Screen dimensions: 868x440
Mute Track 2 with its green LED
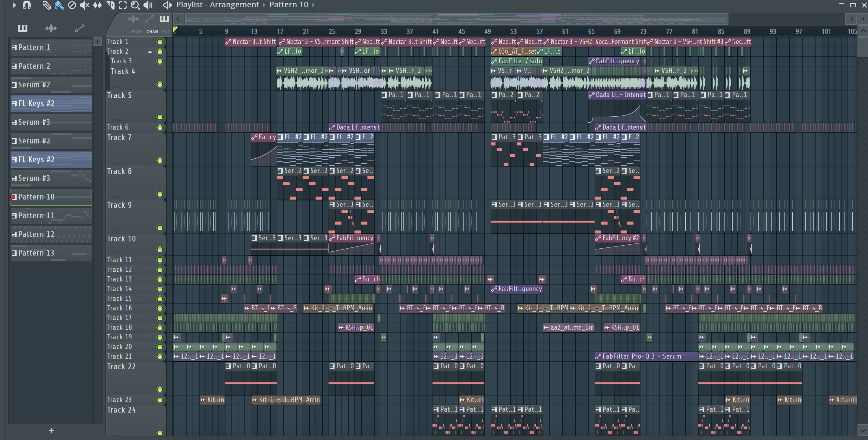click(x=160, y=52)
